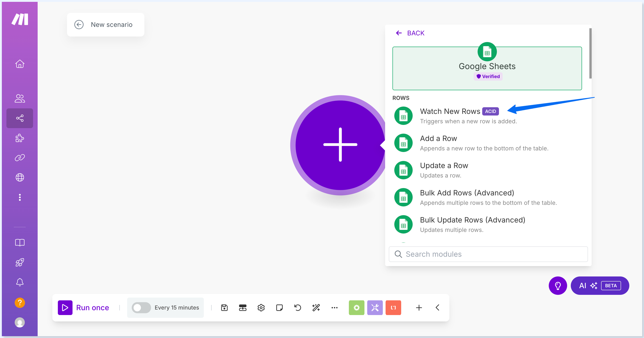Click the Make logo in sidebar
The height and width of the screenshot is (338, 644).
[x=20, y=20]
